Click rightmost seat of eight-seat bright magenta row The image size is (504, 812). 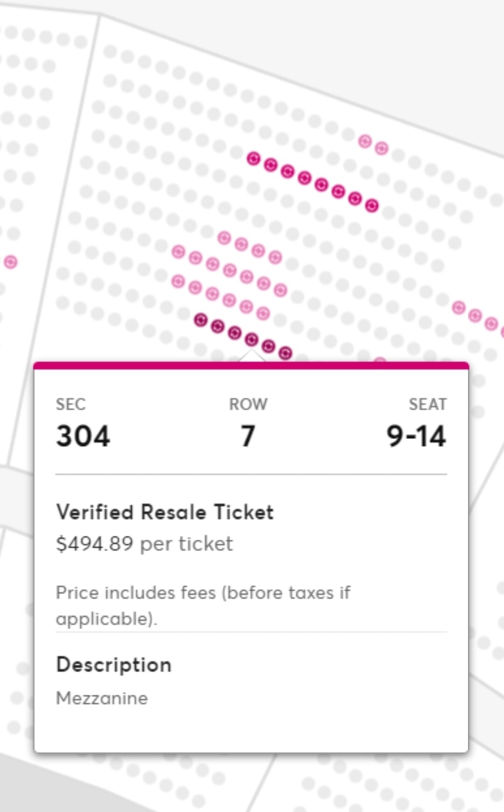point(372,205)
